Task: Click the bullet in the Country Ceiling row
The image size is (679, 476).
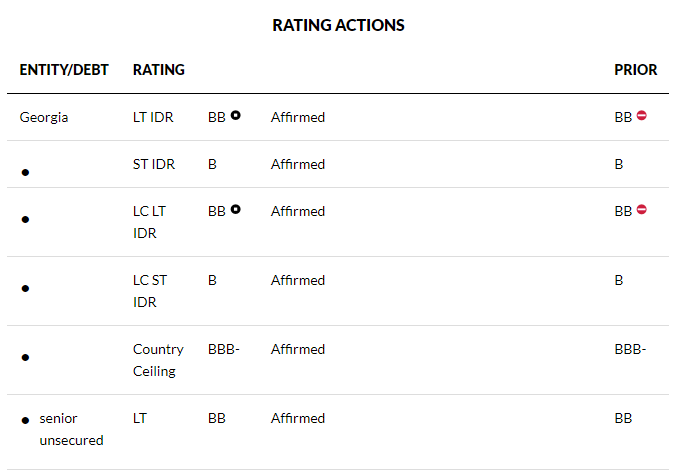Action: tap(25, 357)
